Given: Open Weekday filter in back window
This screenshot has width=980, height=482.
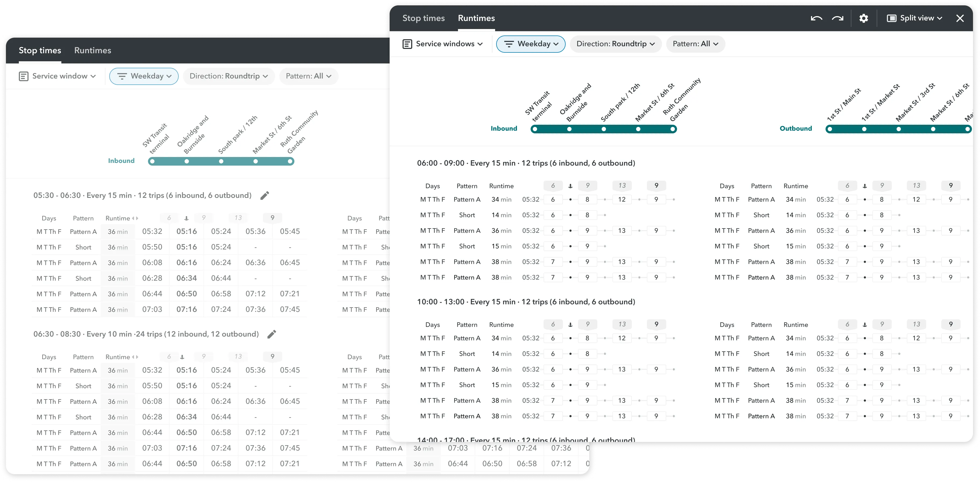Looking at the screenshot, I should (144, 76).
